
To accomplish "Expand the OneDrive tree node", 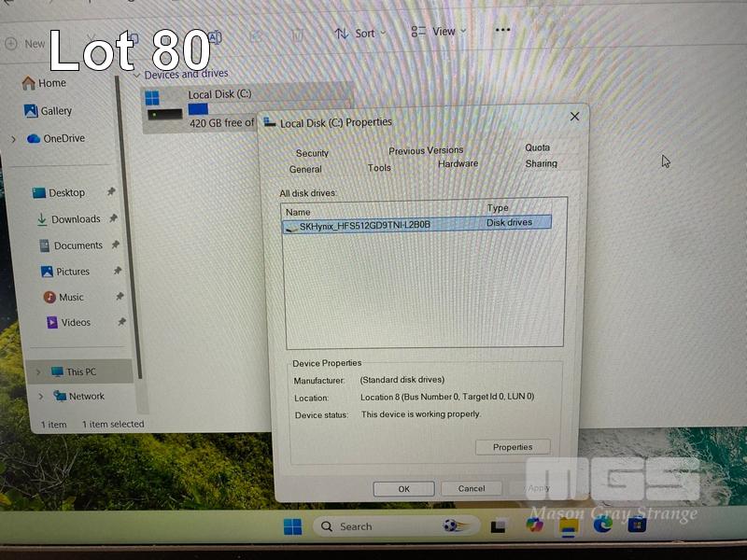I will pos(13,139).
